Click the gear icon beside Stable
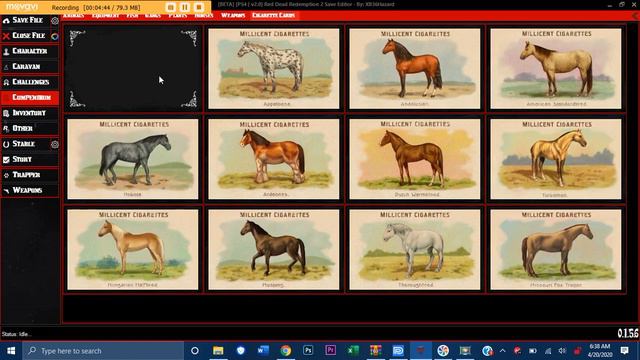The width and height of the screenshot is (640, 360). tap(55, 144)
